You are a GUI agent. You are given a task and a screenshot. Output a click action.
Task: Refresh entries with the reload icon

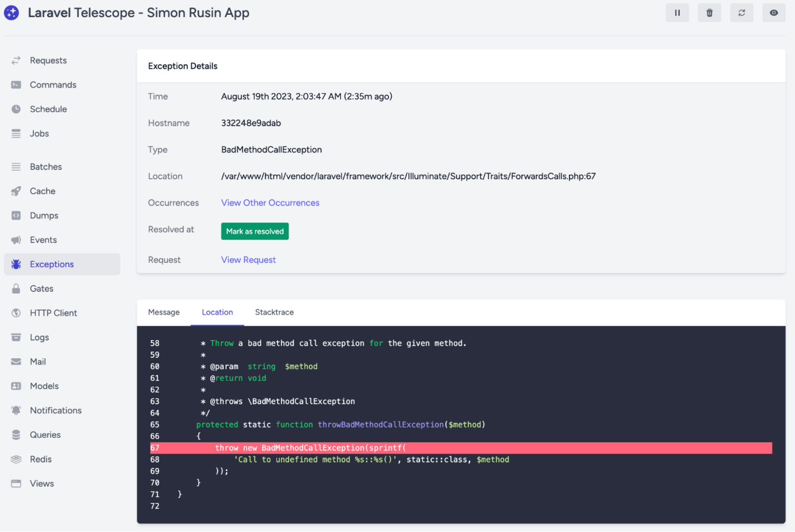tap(742, 12)
